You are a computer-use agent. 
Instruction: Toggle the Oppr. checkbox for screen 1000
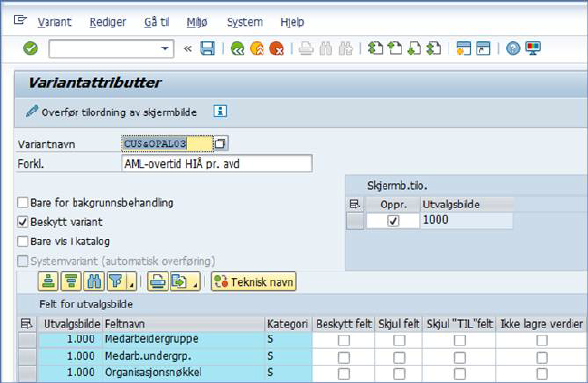(x=393, y=221)
